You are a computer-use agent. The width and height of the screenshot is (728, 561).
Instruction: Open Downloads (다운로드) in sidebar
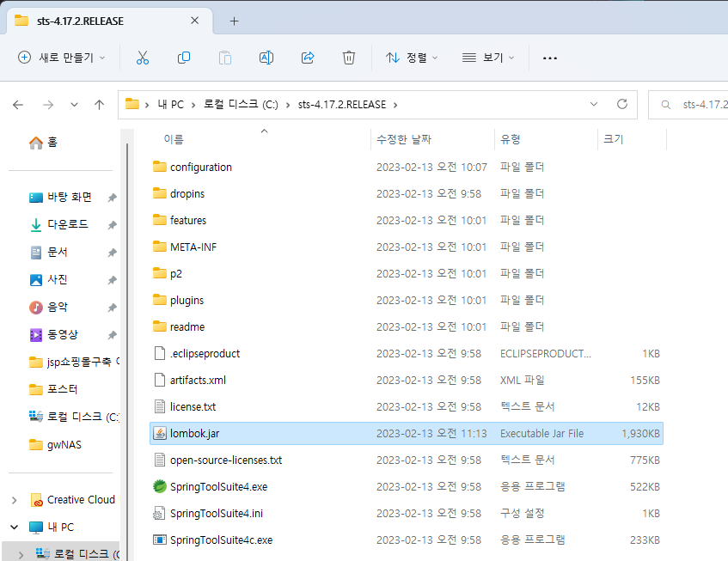coord(59,224)
